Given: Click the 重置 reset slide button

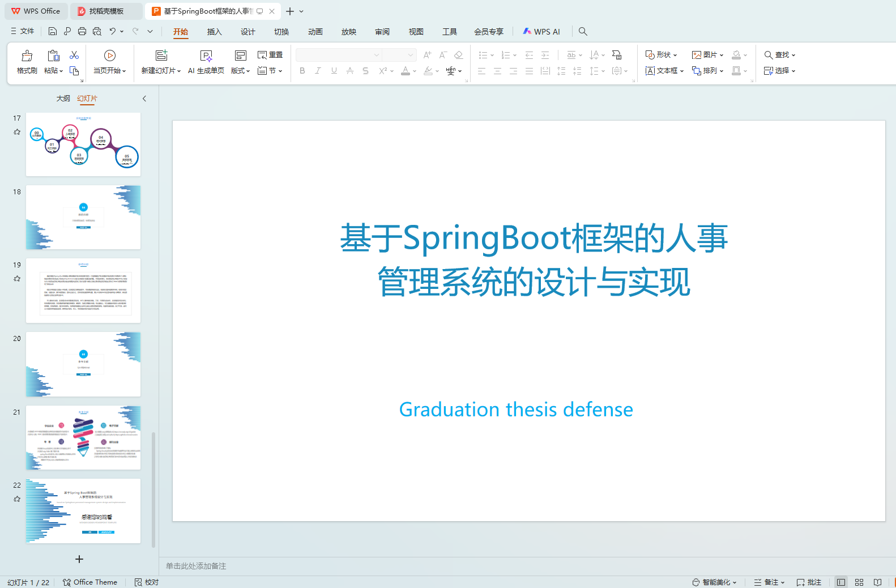Looking at the screenshot, I should click(x=270, y=55).
